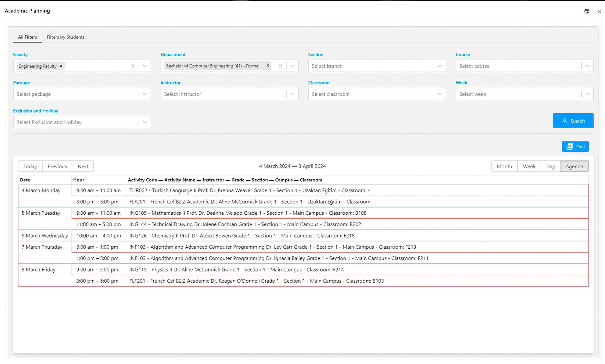This screenshot has width=605, height=364.
Task: Close the Academic Planning window
Action: tap(599, 11)
